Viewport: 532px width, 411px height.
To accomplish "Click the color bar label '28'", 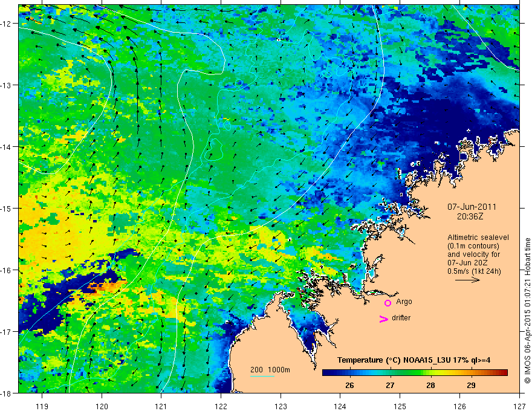I will [430, 385].
